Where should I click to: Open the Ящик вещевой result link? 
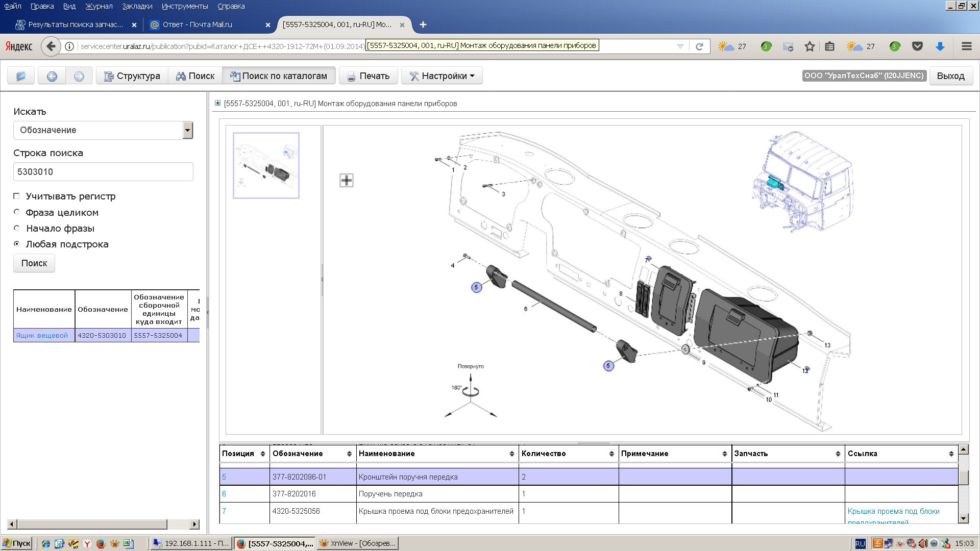pos(42,335)
